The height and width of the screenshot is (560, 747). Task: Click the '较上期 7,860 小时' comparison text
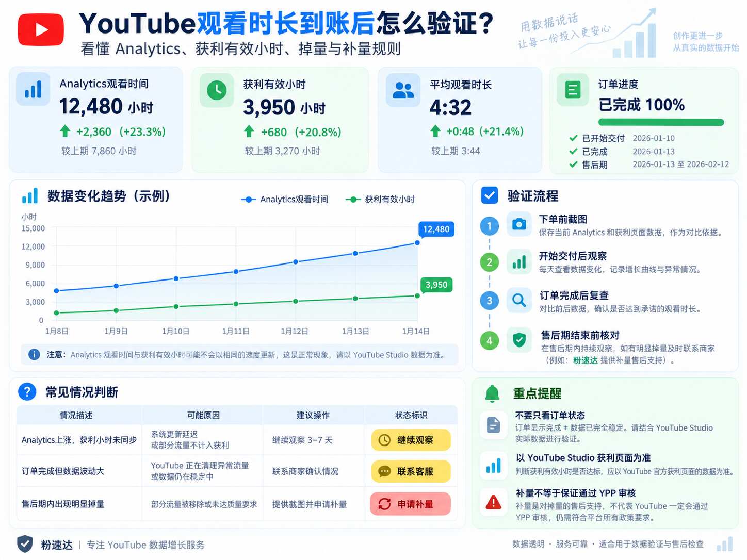[x=99, y=151]
